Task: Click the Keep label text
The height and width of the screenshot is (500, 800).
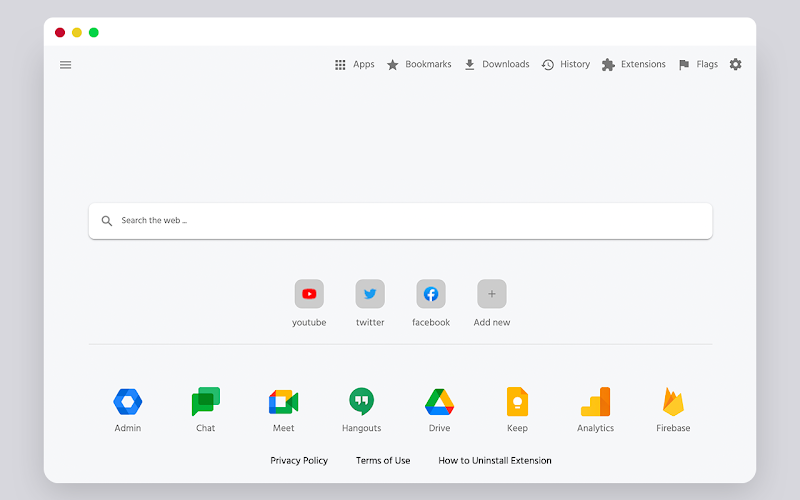Action: 517,428
